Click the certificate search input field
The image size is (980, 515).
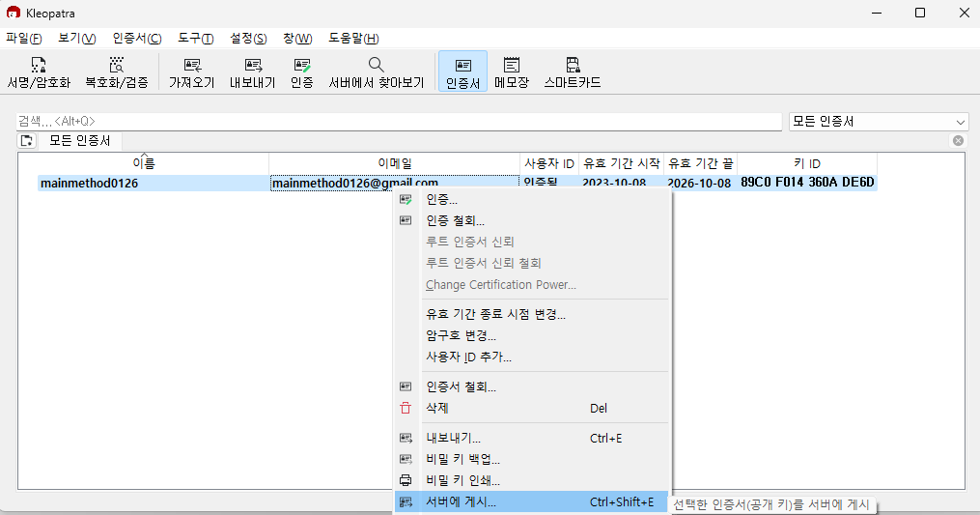click(398, 122)
